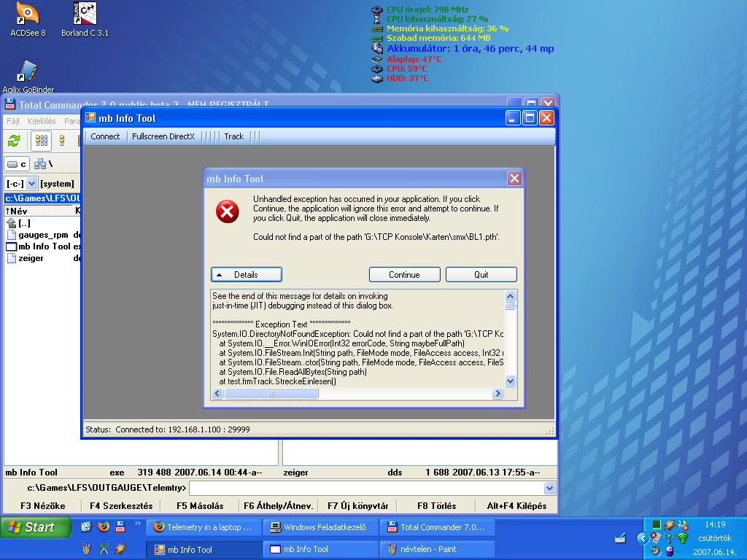Open the Start menu
This screenshot has height=560, width=747.
(36, 527)
